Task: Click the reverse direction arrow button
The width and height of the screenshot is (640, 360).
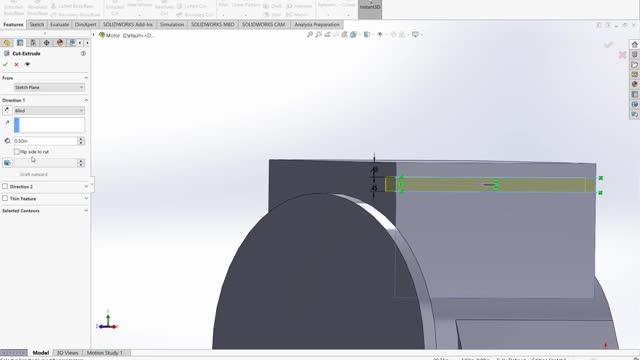Action: coord(7,111)
